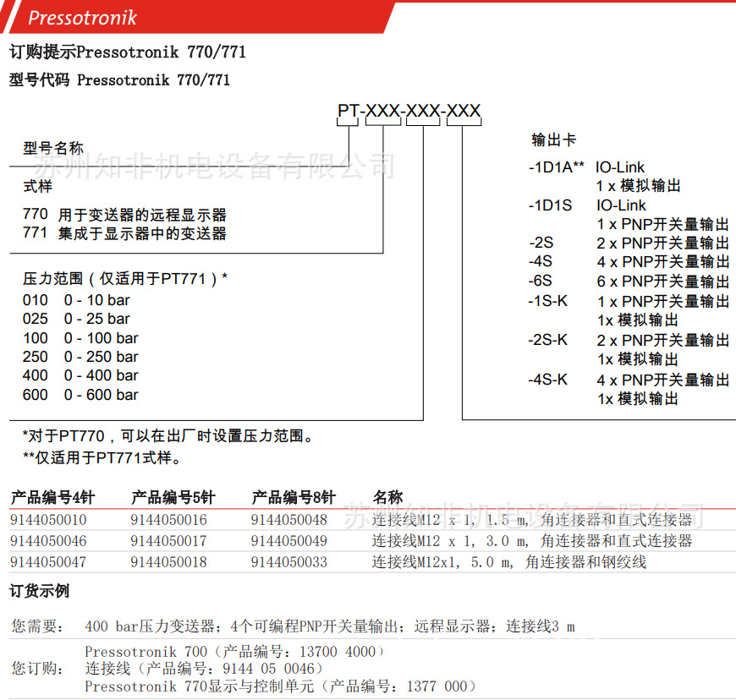Viewport: 736px width, 700px height.
Task: Click the 产品编号4针 column header
Action: [x=52, y=497]
